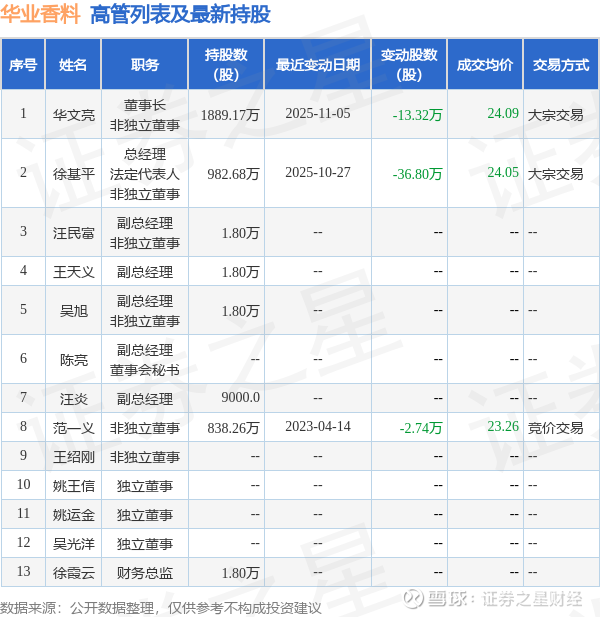Click the date 2023-04-14

[x=318, y=426]
